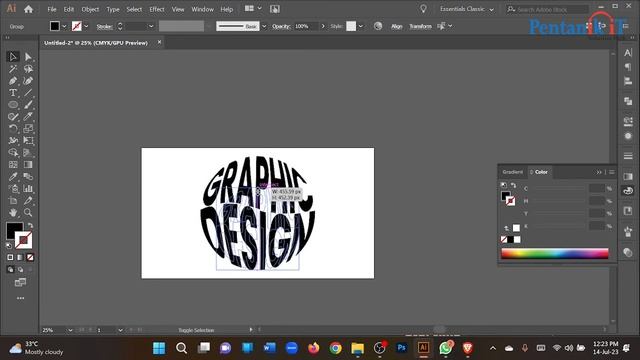Set paint mode to None in toolbox
The height and width of the screenshot is (360, 640).
30,257
